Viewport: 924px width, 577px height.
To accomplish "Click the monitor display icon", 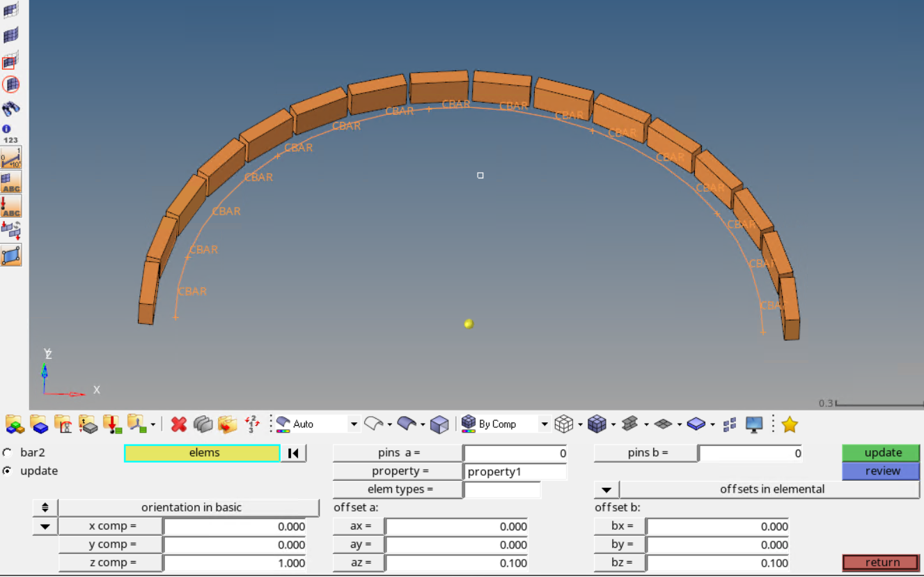I will point(753,424).
